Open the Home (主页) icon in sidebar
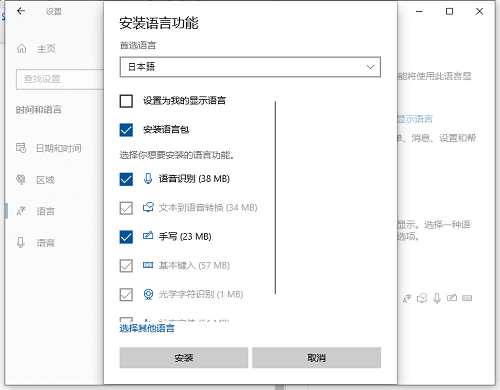 click(x=22, y=49)
